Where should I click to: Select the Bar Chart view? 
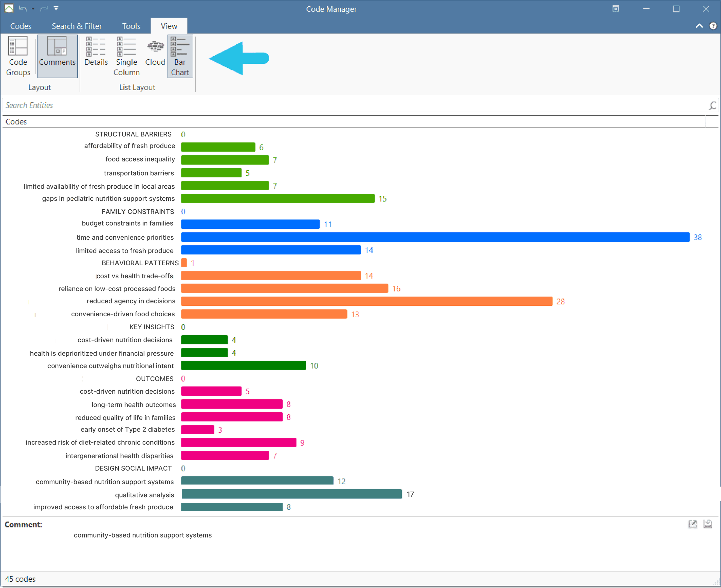(180, 56)
